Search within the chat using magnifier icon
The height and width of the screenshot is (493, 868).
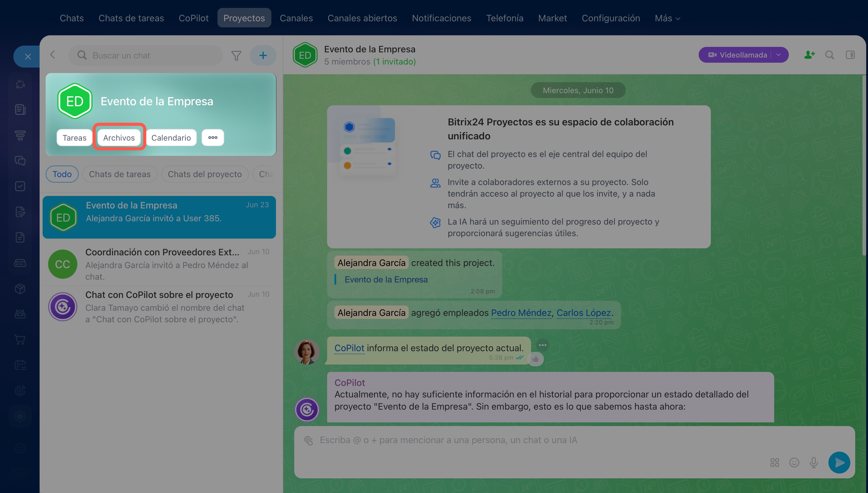(x=830, y=55)
